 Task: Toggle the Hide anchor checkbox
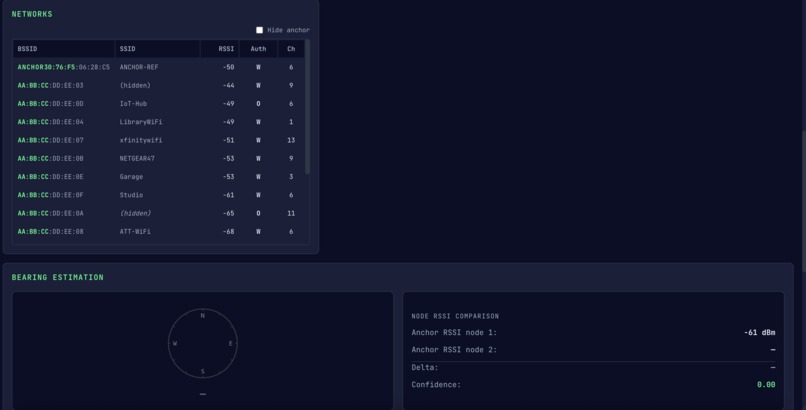click(x=260, y=30)
